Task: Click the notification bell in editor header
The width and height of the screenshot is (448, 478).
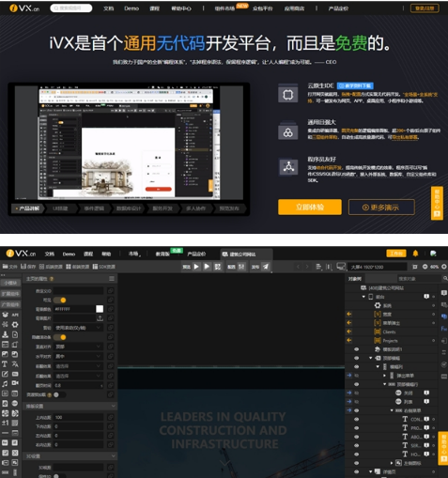Action: [x=415, y=254]
